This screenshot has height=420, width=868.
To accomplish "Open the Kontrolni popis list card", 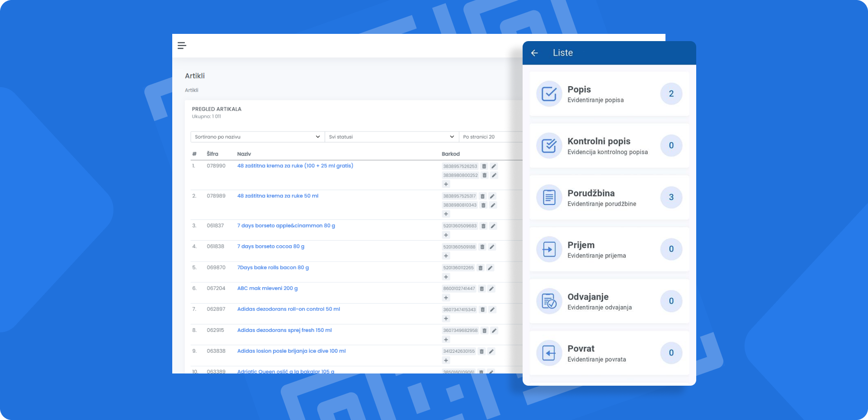I will tap(609, 145).
